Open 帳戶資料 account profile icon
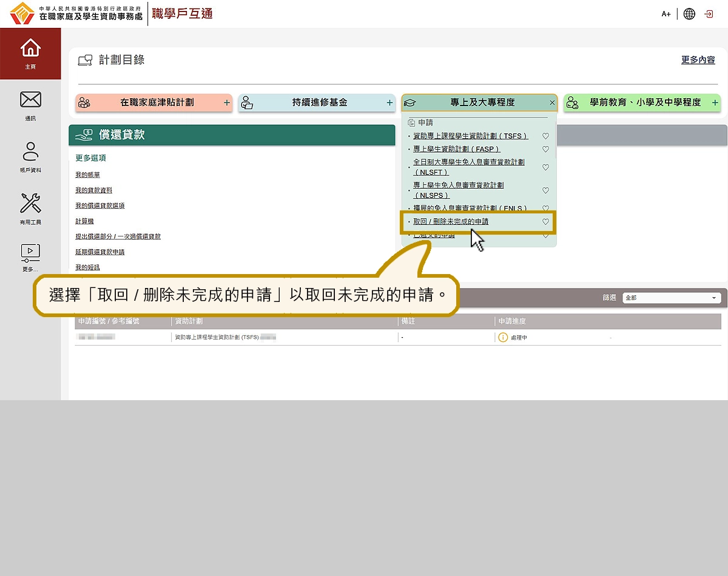Image resolution: width=728 pixels, height=576 pixels. (30, 152)
